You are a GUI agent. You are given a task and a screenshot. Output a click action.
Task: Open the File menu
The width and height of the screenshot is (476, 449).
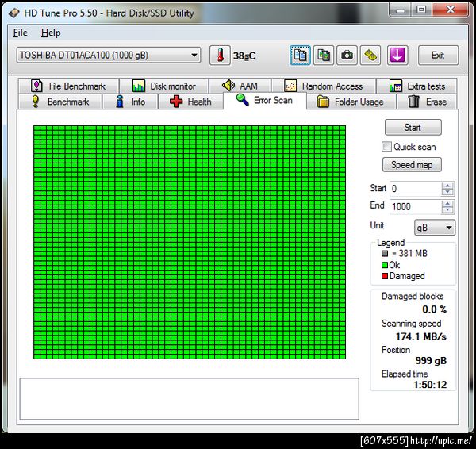pyautogui.click(x=21, y=33)
